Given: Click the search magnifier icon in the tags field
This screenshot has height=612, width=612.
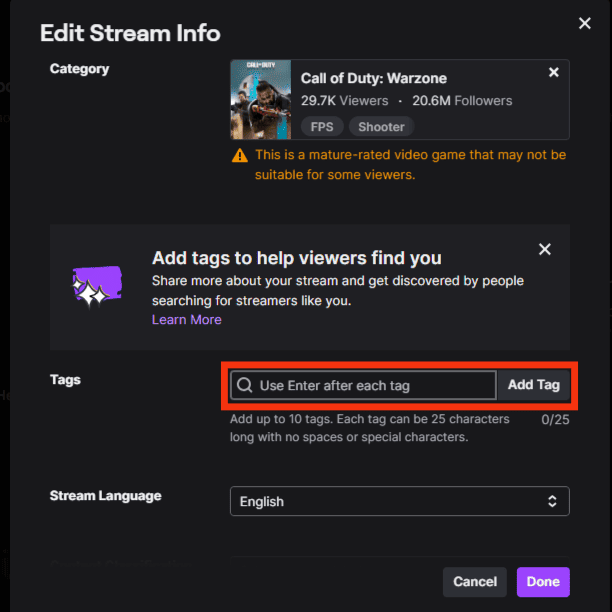Looking at the screenshot, I should (245, 385).
